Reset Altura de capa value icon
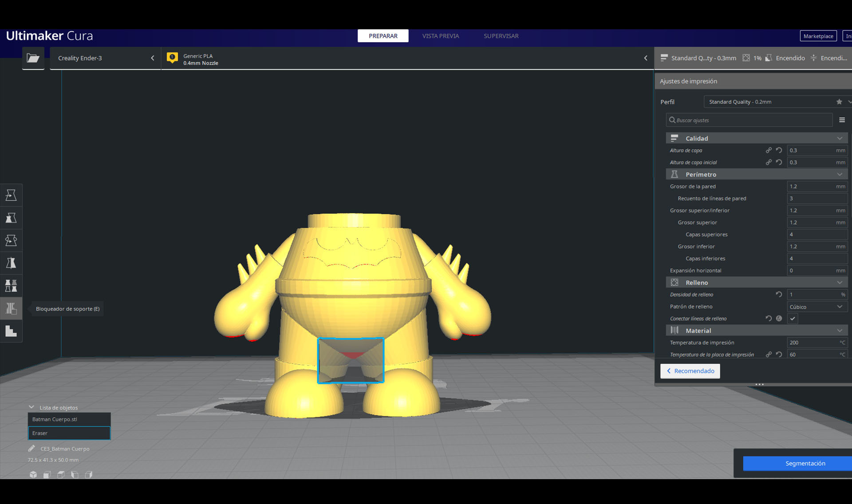This screenshot has width=852, height=504. click(779, 150)
